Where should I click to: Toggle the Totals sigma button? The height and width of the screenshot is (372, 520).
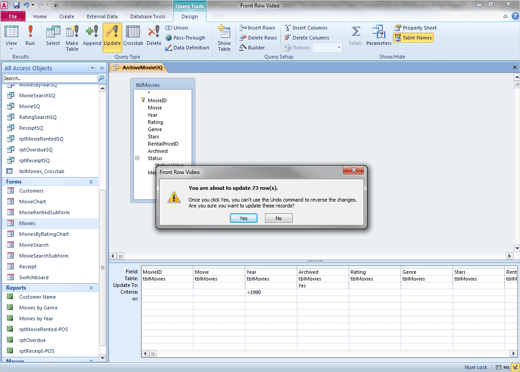(355, 36)
